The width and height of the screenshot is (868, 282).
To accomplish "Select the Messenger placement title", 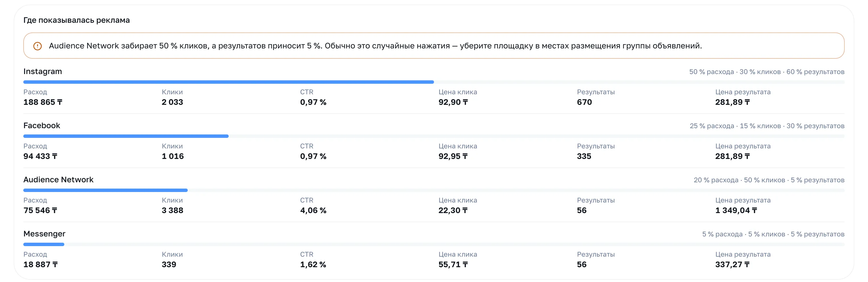I will pos(44,234).
